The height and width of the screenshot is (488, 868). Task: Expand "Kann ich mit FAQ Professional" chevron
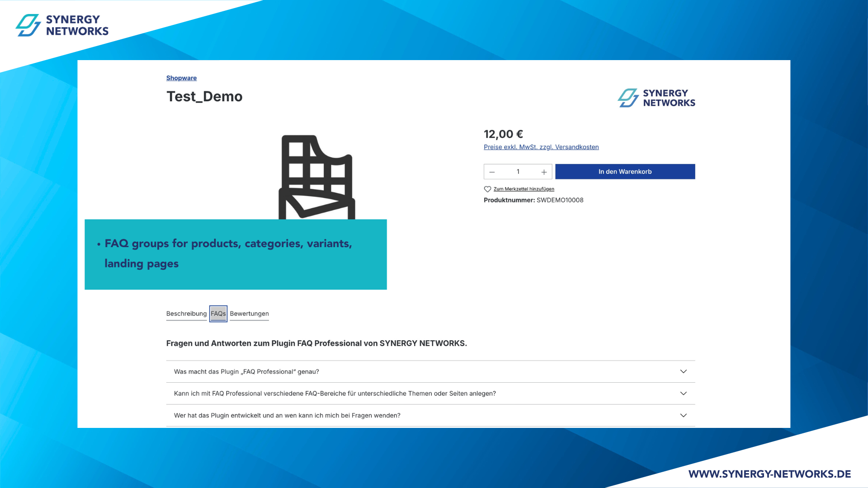click(x=684, y=394)
